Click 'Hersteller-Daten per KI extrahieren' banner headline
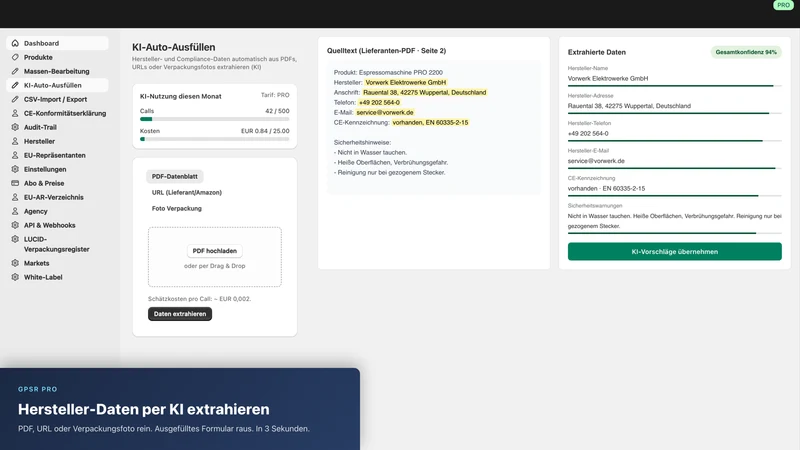Image resolution: width=800 pixels, height=450 pixels. point(144,409)
